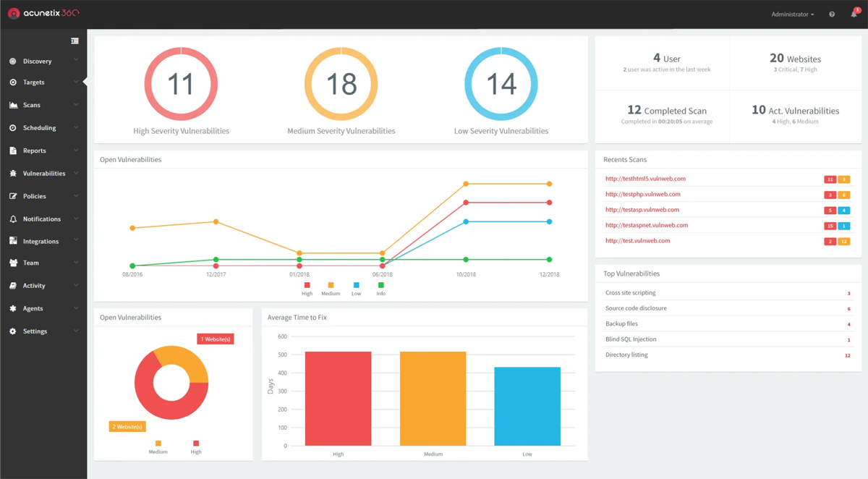Click the red badge 11 next to testhtml5
The width and height of the screenshot is (868, 479).
[830, 179]
